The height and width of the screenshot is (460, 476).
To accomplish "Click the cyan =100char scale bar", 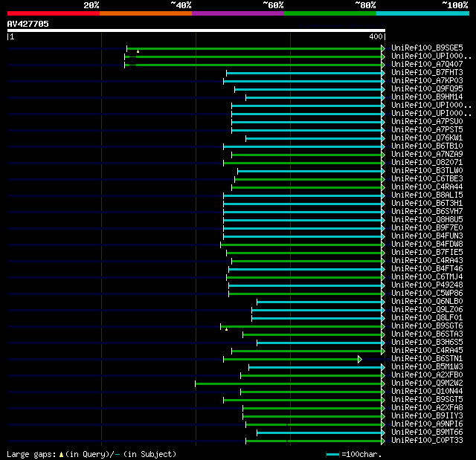I will (x=332, y=454).
